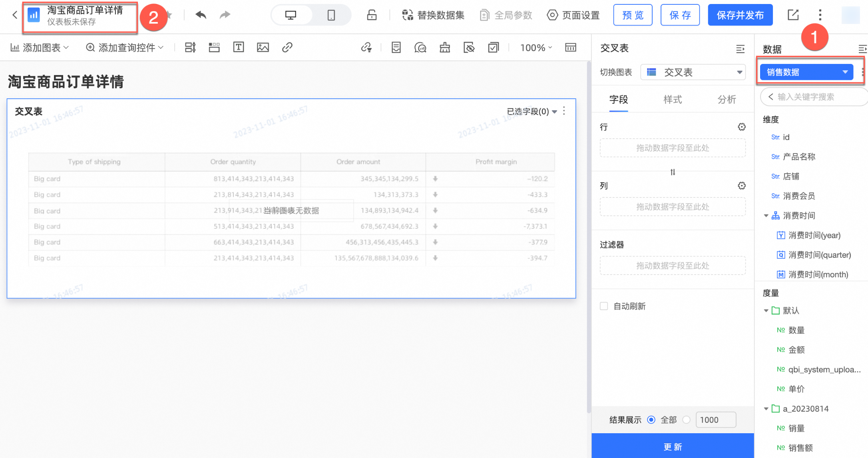Click the 行 row settings gear
This screenshot has width=868, height=458.
742,127
